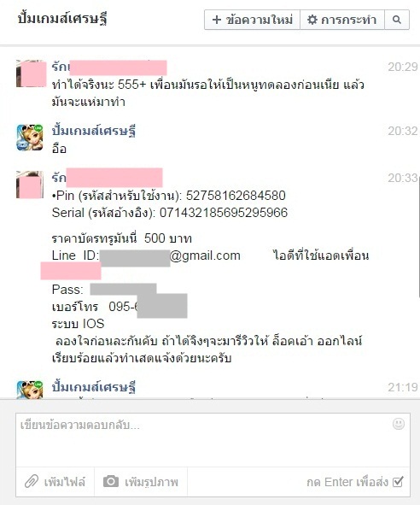Click the 20:29 message timestamp
420x505 pixels.
pos(403,67)
